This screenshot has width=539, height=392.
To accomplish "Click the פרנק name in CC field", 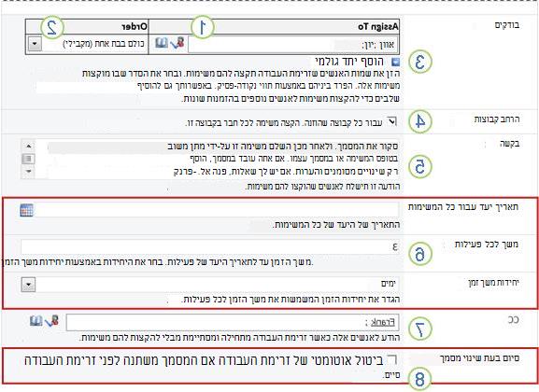I will [x=383, y=322].
